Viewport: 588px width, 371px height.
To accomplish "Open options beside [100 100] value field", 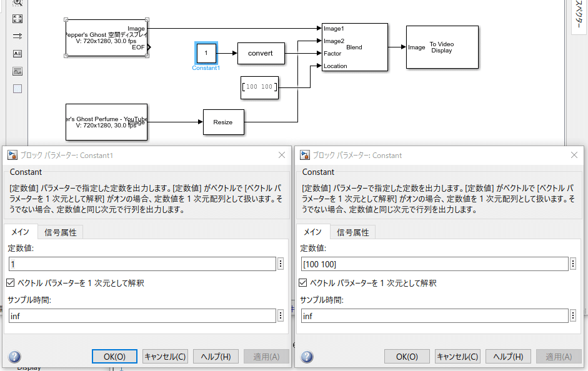I will [572, 264].
